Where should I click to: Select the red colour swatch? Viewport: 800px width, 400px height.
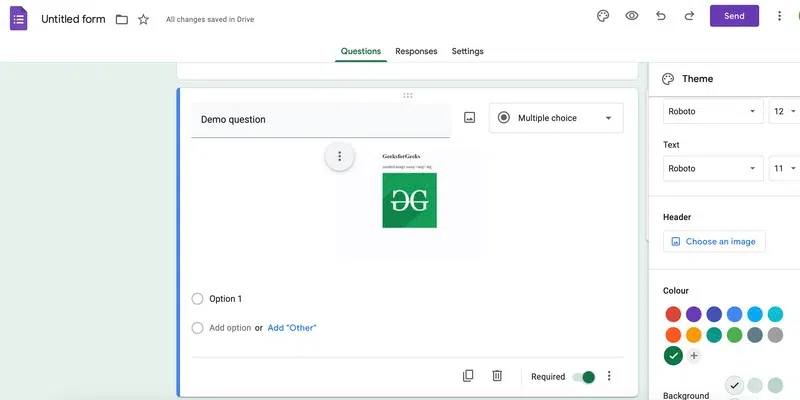[673, 314]
